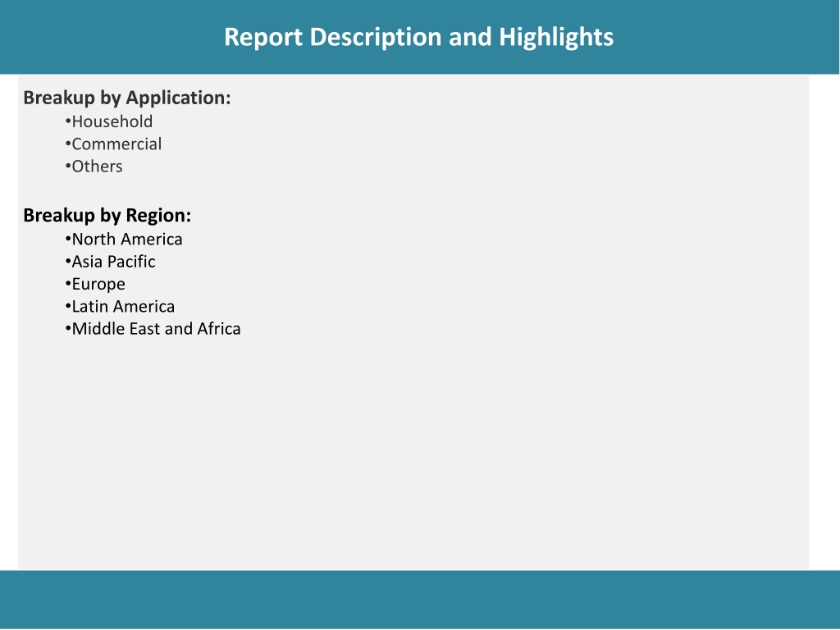Select the 'Report Description and Highlights' title
Image resolution: width=840 pixels, height=630 pixels.
pyautogui.click(x=418, y=38)
